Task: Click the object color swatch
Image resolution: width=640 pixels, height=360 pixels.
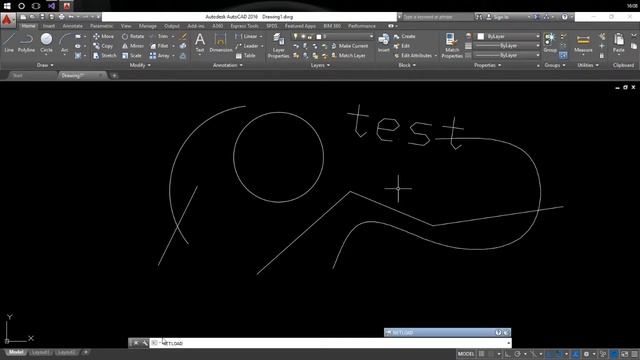Action: tap(481, 36)
